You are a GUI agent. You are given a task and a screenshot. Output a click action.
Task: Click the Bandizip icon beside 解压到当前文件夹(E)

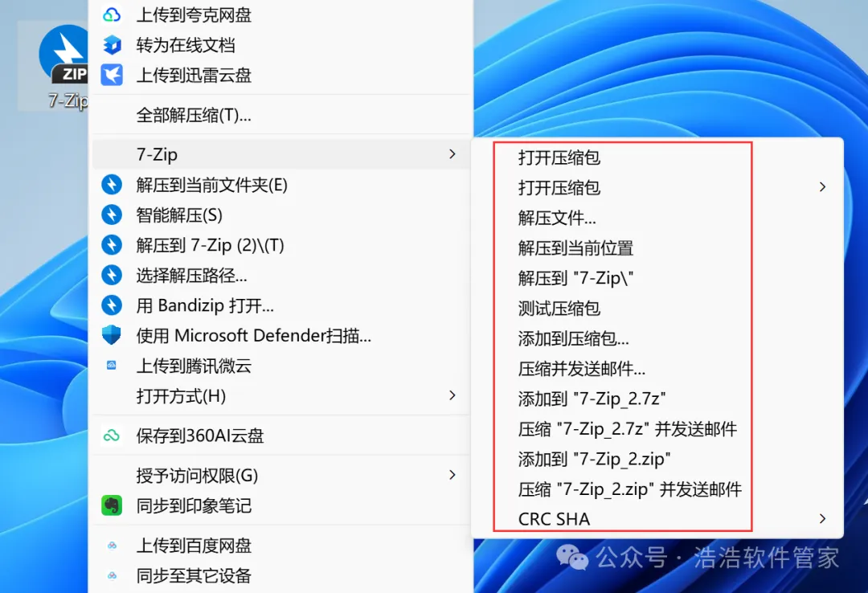click(112, 184)
